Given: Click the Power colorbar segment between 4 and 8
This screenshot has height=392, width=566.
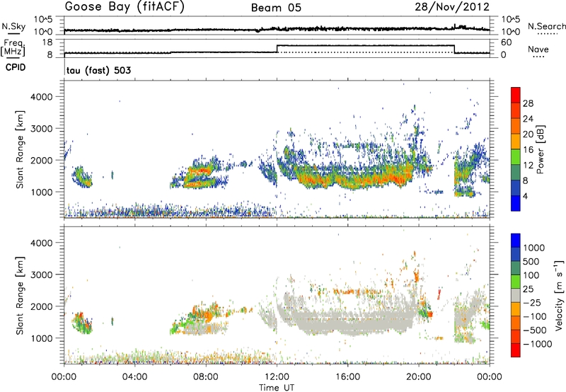Looking at the screenshot, I should click(516, 188).
